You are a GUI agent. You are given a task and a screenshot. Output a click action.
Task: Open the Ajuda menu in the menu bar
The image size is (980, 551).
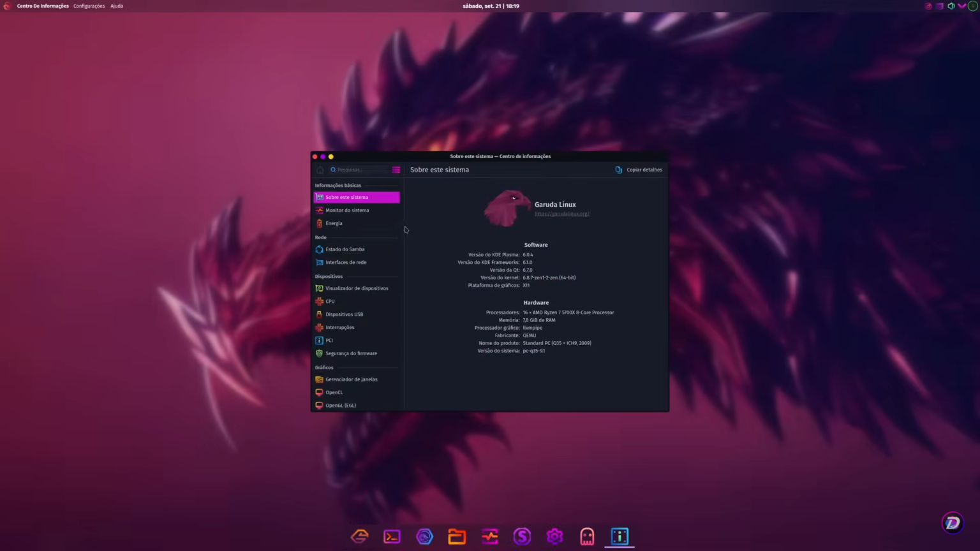click(116, 6)
